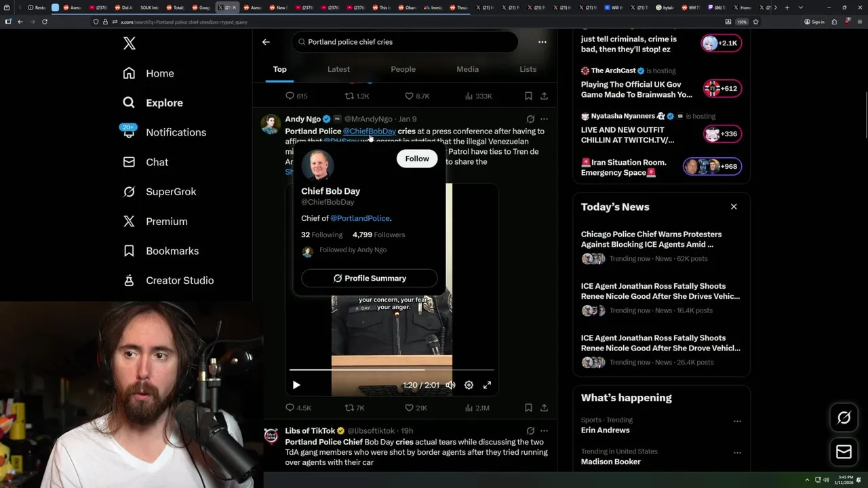Open search options three-dot menu
The height and width of the screenshot is (488, 868).
click(x=542, y=42)
